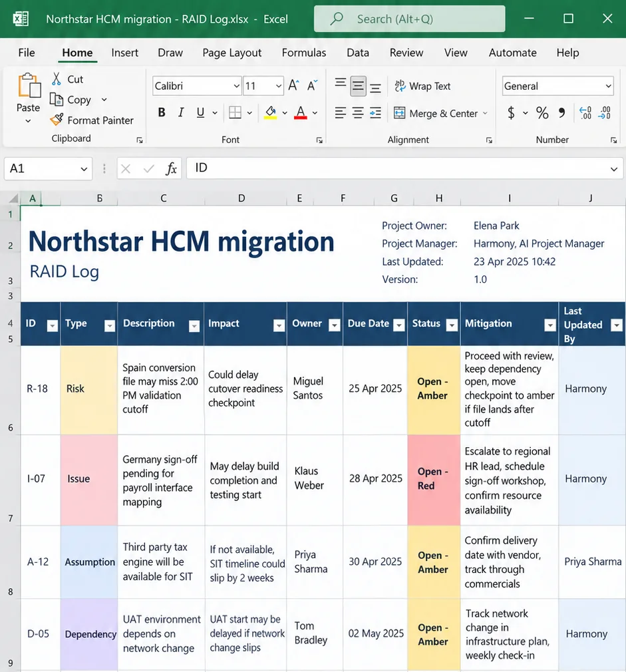Expand the Copy options arrow

pos(104,99)
